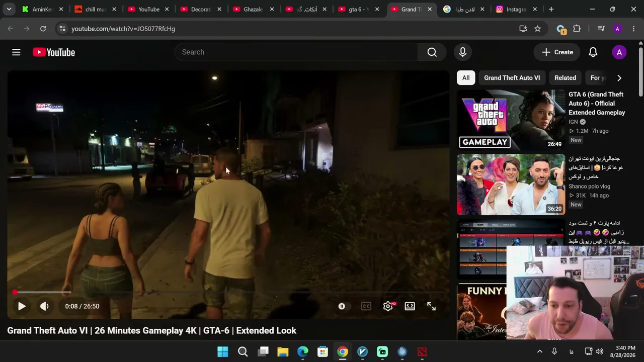This screenshot has width=644, height=362.
Task: Open File Explorer from the taskbar
Action: coord(283,351)
